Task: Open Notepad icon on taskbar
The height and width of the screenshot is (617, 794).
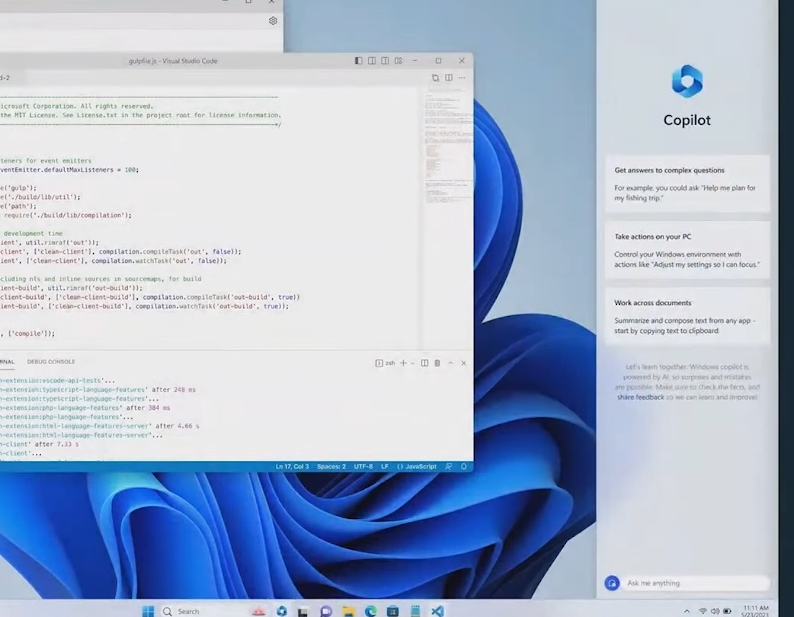Action: [415, 611]
